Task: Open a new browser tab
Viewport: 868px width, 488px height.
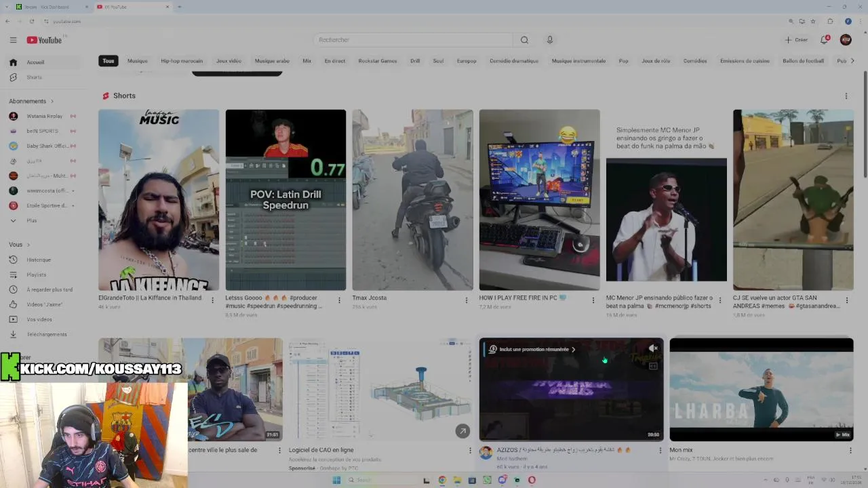Action: click(x=179, y=7)
